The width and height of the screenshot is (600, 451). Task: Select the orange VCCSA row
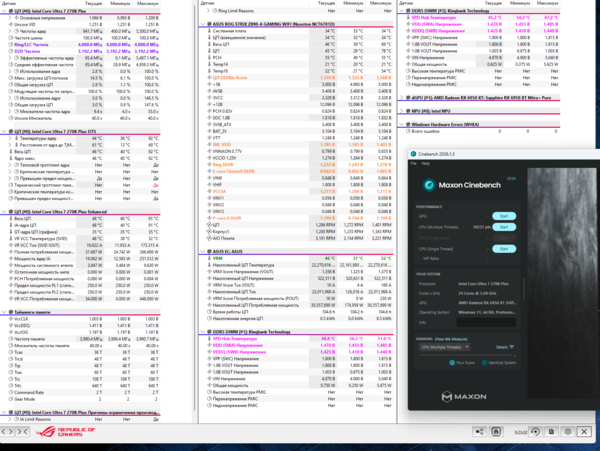[296, 191]
